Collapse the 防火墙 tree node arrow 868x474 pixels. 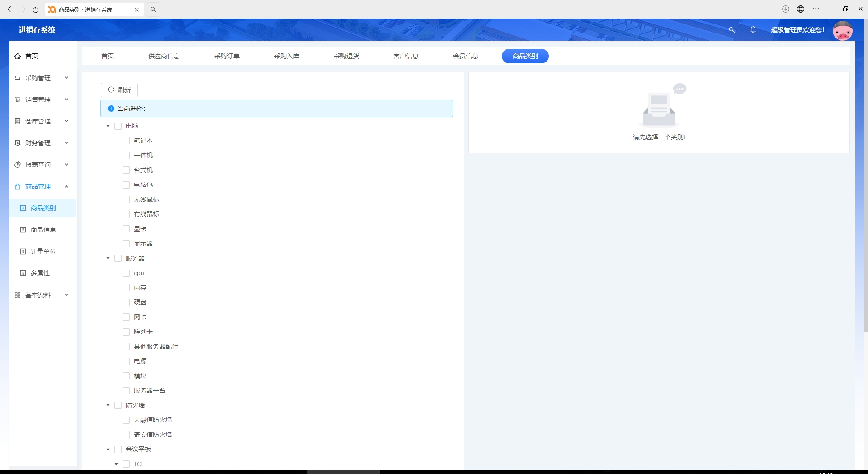click(108, 405)
